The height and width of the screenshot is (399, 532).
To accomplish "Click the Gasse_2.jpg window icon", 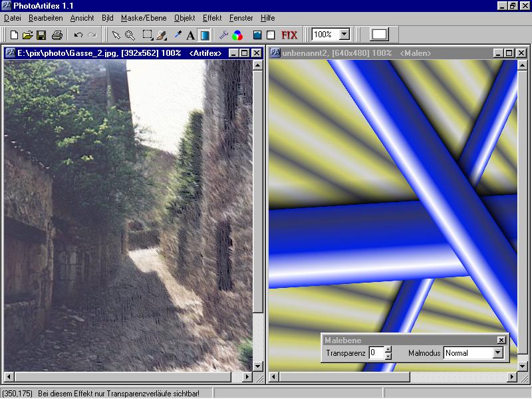I will 11,53.
